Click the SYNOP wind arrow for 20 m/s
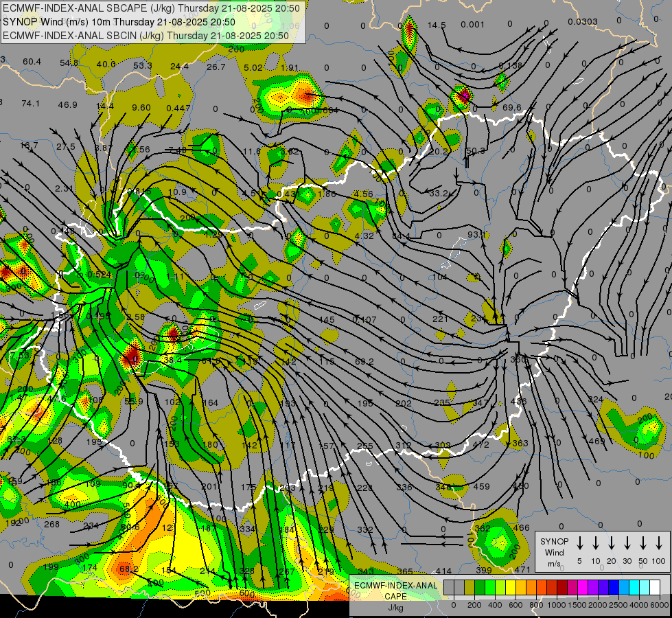 611,543
